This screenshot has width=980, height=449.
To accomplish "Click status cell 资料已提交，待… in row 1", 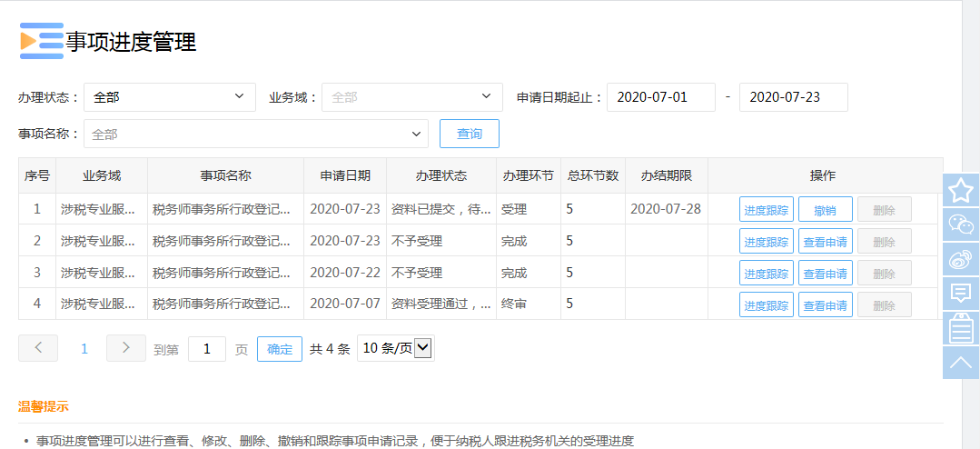I will tap(441, 209).
